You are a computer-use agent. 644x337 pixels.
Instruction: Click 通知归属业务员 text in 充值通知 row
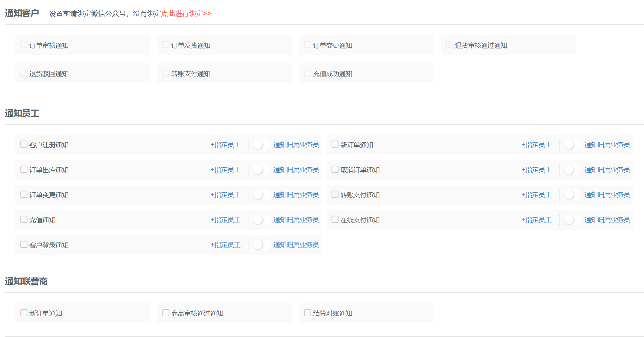point(296,220)
